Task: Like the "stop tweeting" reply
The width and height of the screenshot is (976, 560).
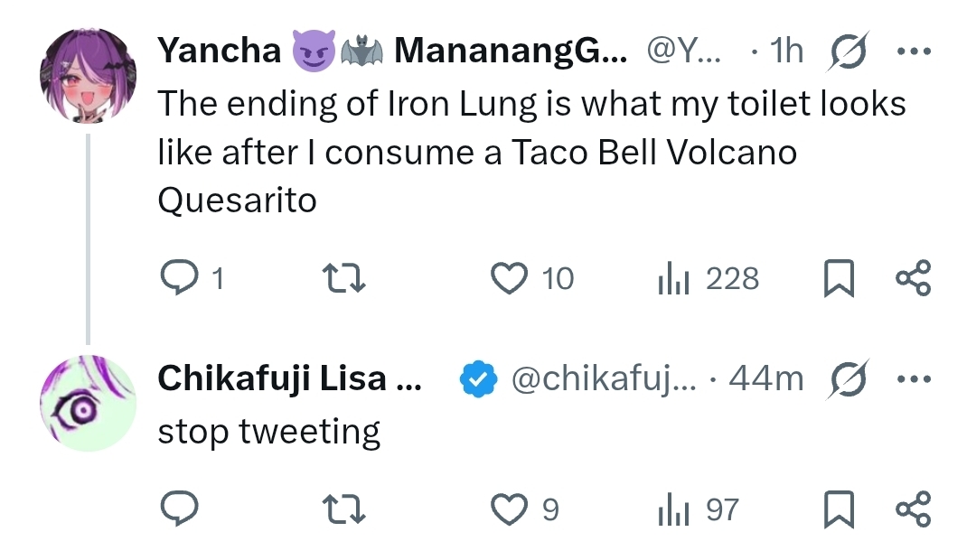Action: (x=509, y=510)
